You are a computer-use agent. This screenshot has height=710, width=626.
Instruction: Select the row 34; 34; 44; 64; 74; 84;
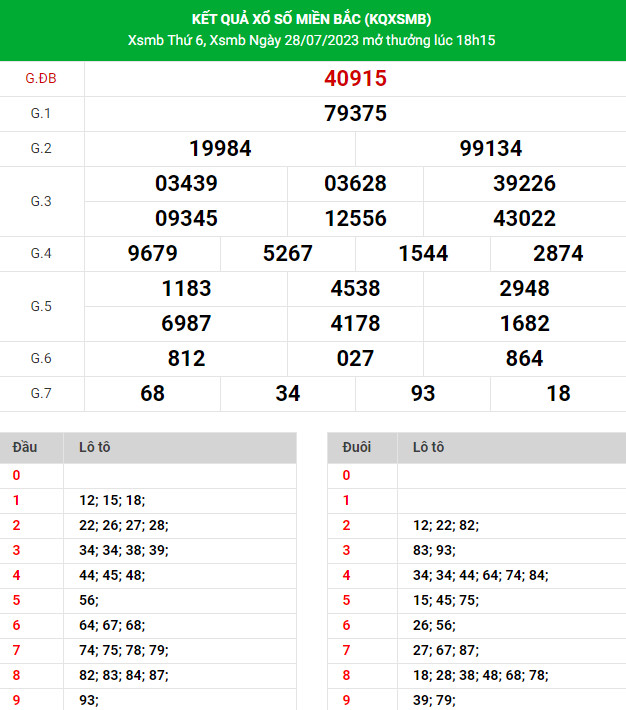(x=477, y=575)
